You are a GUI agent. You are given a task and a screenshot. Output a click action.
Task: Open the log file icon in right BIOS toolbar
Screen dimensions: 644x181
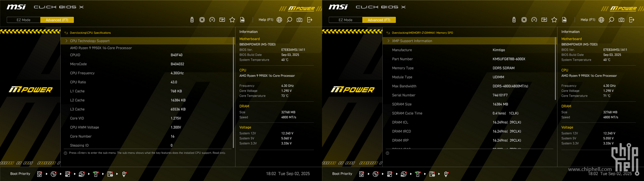564,20
